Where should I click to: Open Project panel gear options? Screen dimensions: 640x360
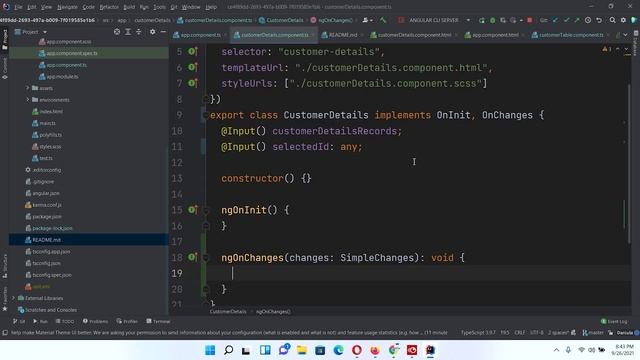tap(152, 32)
